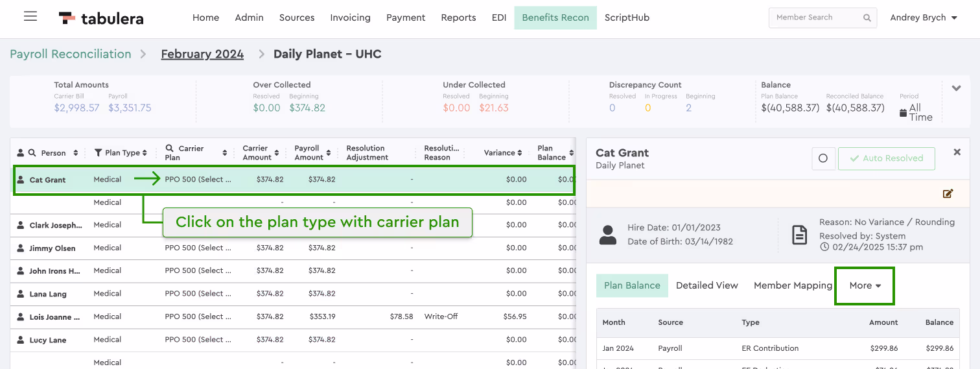The height and width of the screenshot is (369, 980).
Task: Go to Payroll Reconciliation breadcrumb
Action: [x=71, y=54]
